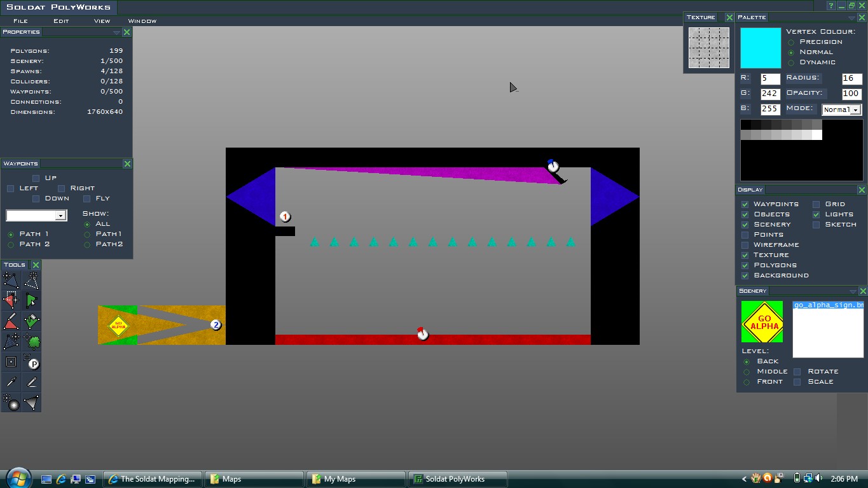This screenshot has height=488, width=868.
Task: Pick the green Vertex Colour paint tool
Action: (x=31, y=321)
